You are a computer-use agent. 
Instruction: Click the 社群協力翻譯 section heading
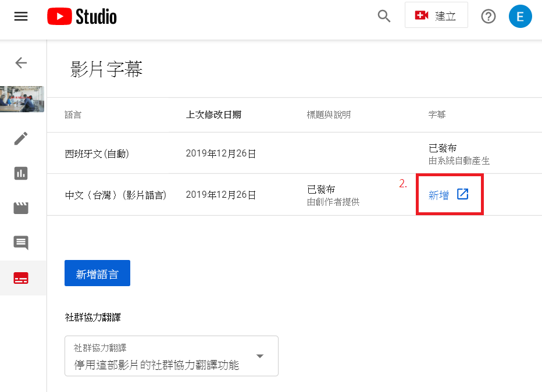(92, 318)
